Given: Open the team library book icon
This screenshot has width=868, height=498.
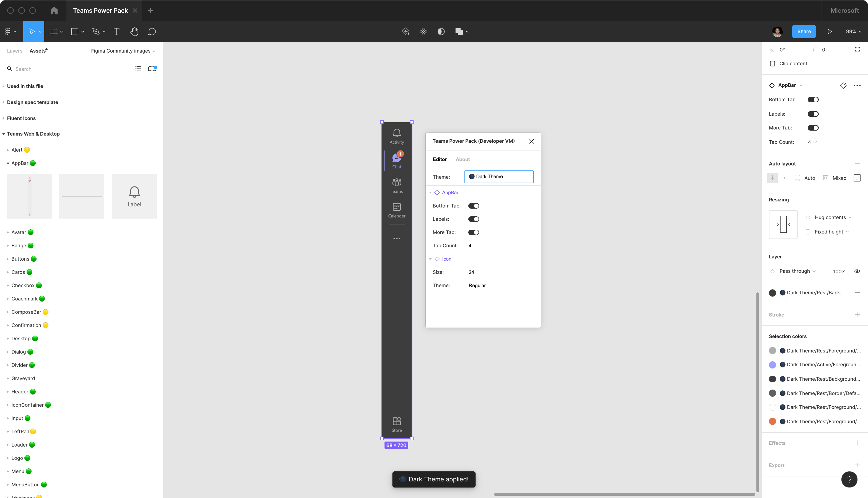Looking at the screenshot, I should pos(152,69).
